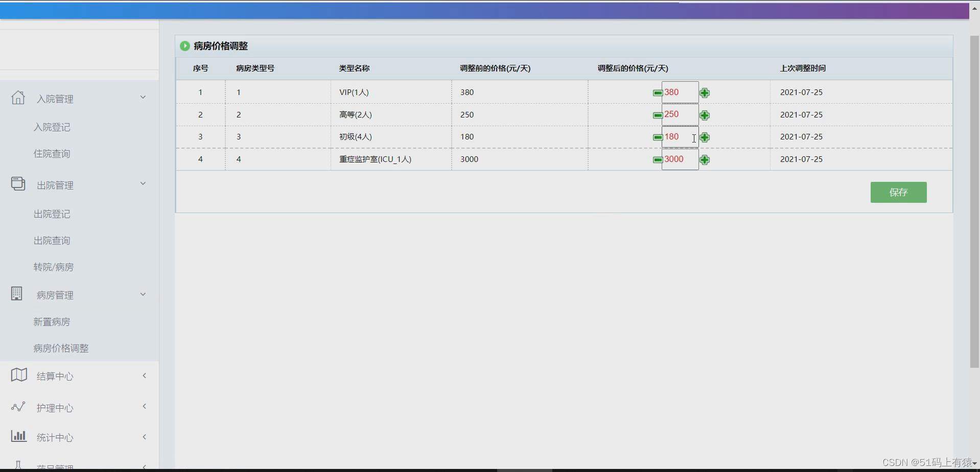Image resolution: width=980 pixels, height=472 pixels.
Task: Click the 序号 column header
Action: click(201, 68)
